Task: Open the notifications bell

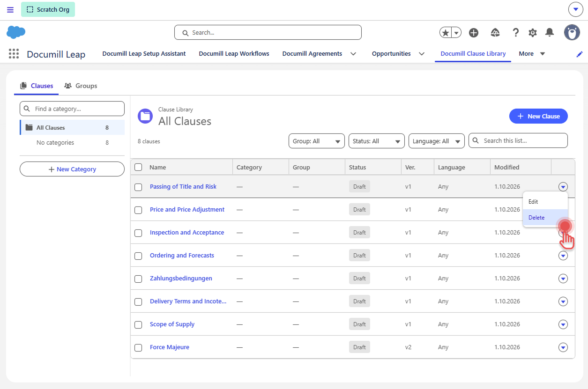Action: [550, 32]
